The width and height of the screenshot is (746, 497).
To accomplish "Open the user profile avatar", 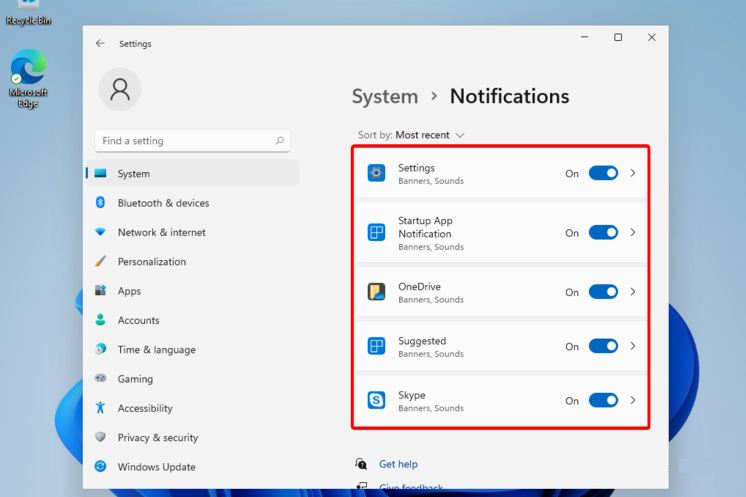I will 120,89.
